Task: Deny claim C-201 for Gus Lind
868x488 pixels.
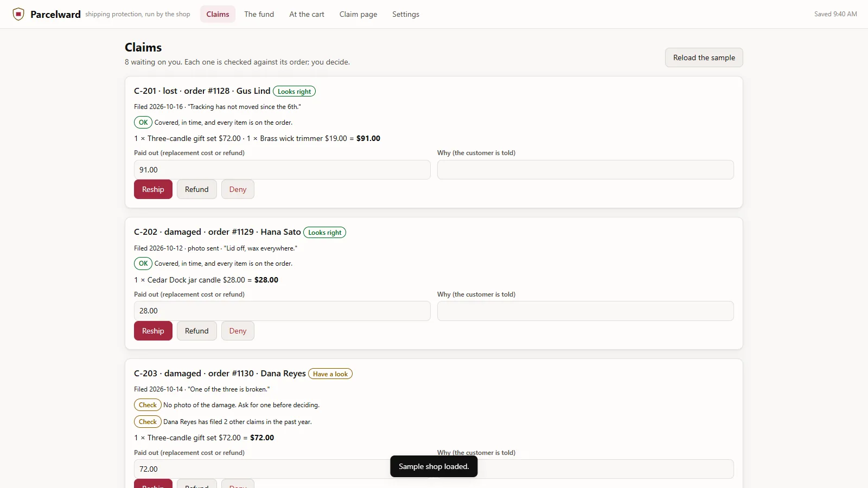Action: [x=238, y=189]
